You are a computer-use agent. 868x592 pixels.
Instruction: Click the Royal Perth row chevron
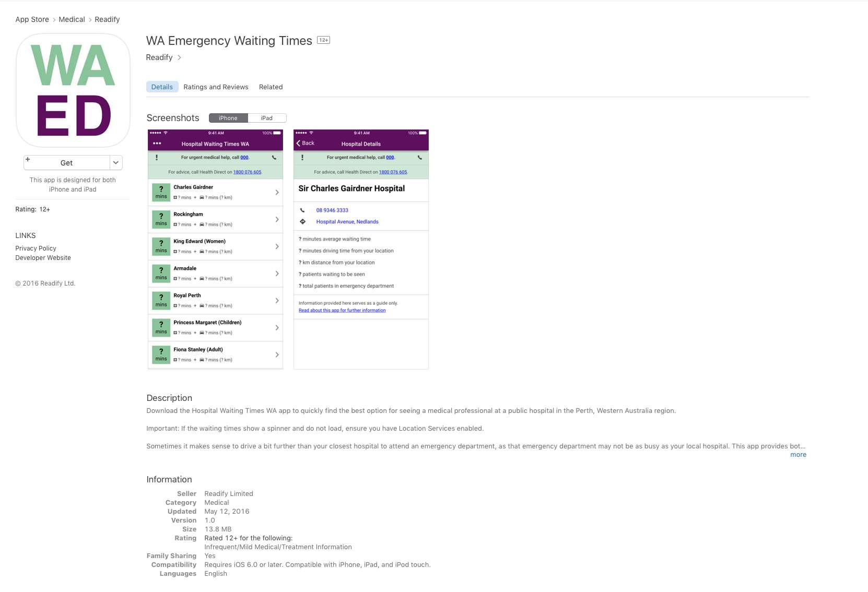click(x=277, y=301)
